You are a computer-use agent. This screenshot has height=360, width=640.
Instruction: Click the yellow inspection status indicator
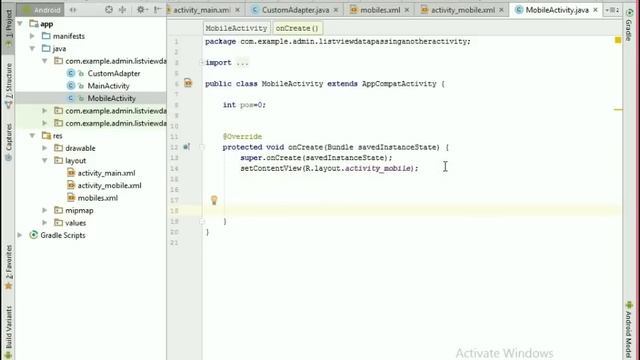click(x=618, y=40)
